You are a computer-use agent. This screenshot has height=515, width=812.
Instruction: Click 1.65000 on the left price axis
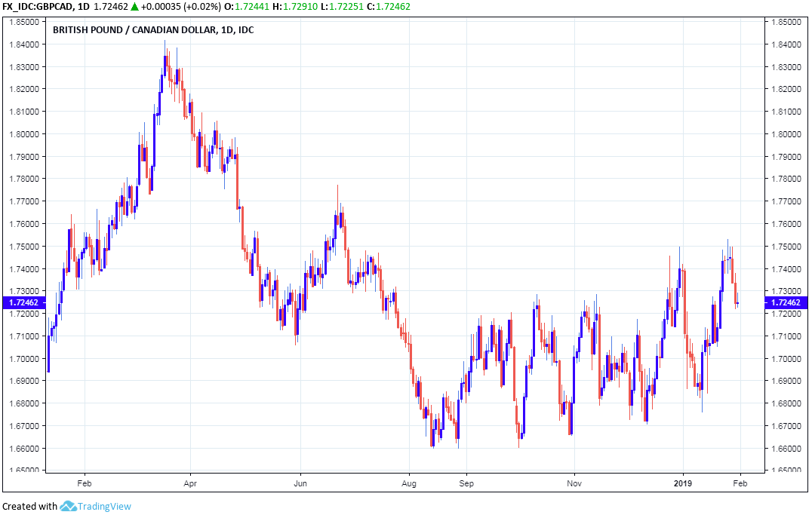(23, 471)
